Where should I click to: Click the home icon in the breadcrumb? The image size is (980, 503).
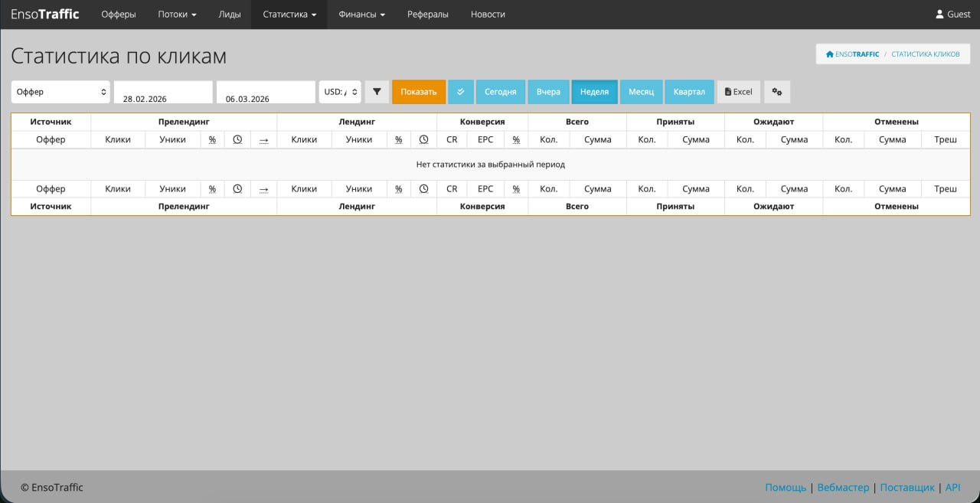(x=829, y=54)
